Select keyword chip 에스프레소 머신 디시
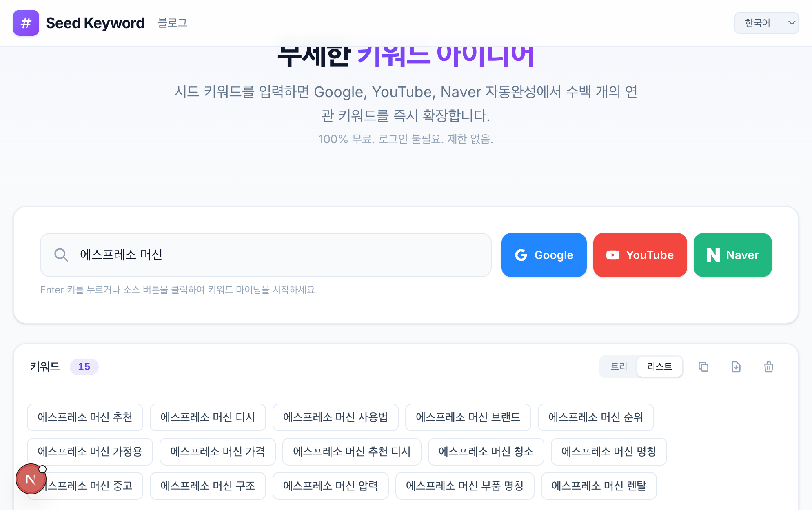812x510 pixels. [208, 417]
